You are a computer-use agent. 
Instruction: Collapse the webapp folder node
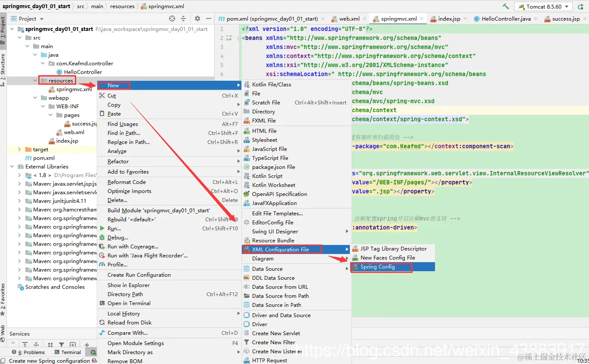(x=35, y=98)
